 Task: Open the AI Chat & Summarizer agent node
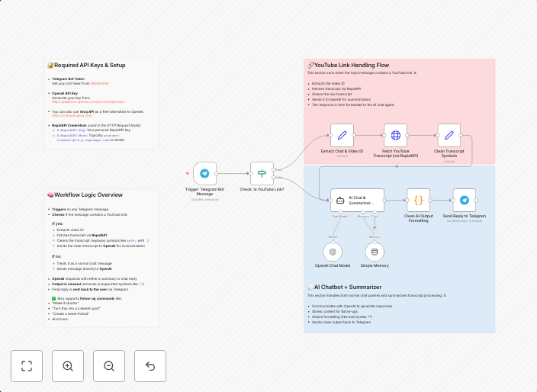tap(357, 201)
